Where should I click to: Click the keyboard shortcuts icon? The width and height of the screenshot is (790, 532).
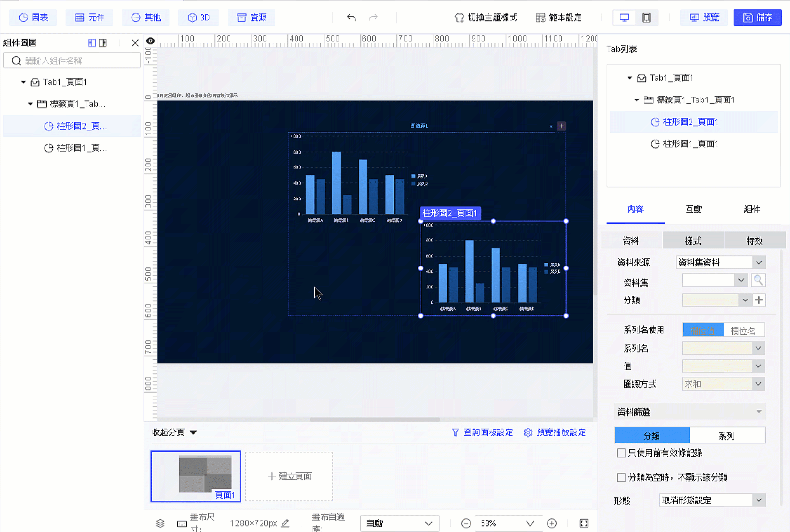coord(182,524)
